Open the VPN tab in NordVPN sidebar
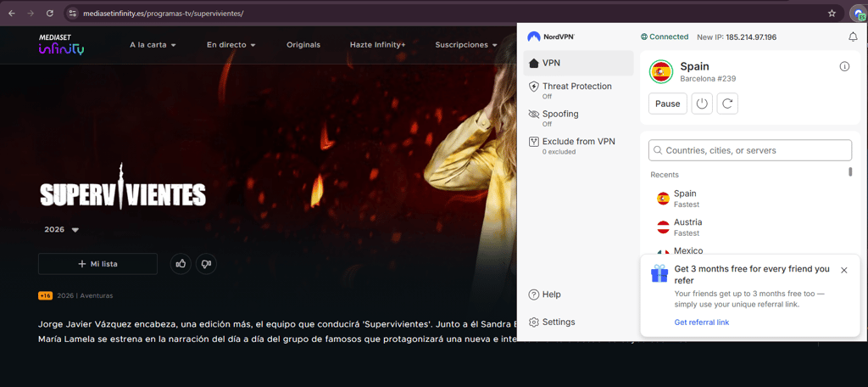The height and width of the screenshot is (387, 868). [x=578, y=63]
